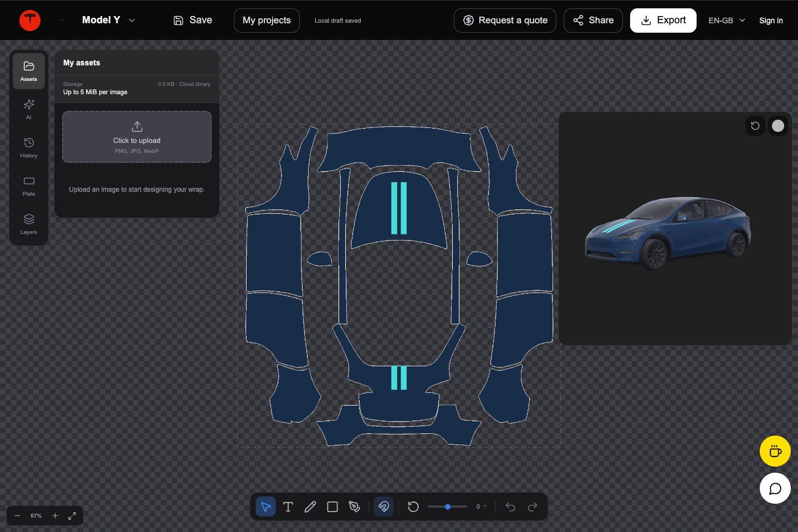
Task: Click the red Tesla logo icon
Action: [x=30, y=21]
